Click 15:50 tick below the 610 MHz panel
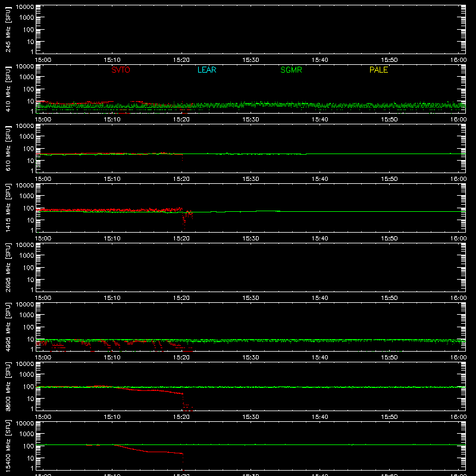The width and height of the screenshot is (476, 476). click(x=389, y=179)
